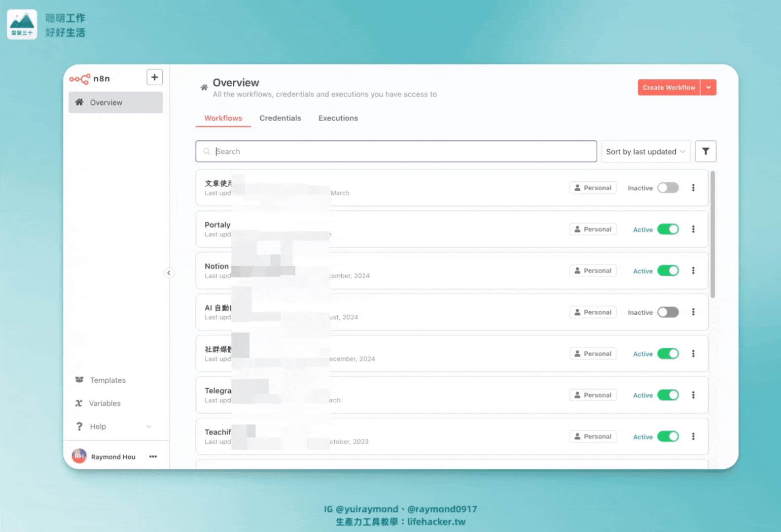Click the Personal badge on Portaly workflow
Screen dimensions: 781x532
(593, 229)
